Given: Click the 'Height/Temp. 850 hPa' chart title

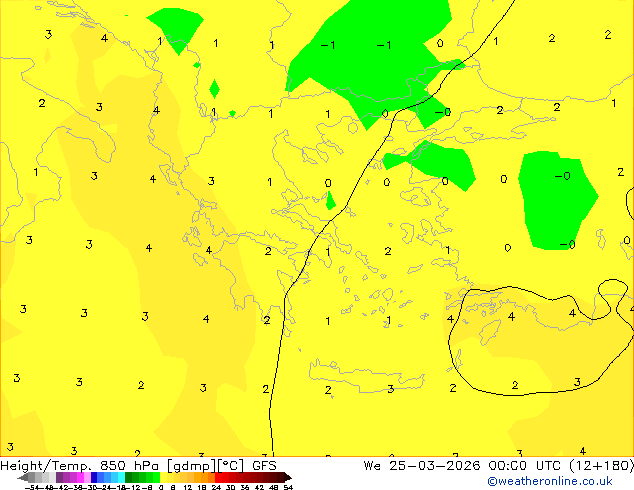Looking at the screenshot, I should pos(80,466).
